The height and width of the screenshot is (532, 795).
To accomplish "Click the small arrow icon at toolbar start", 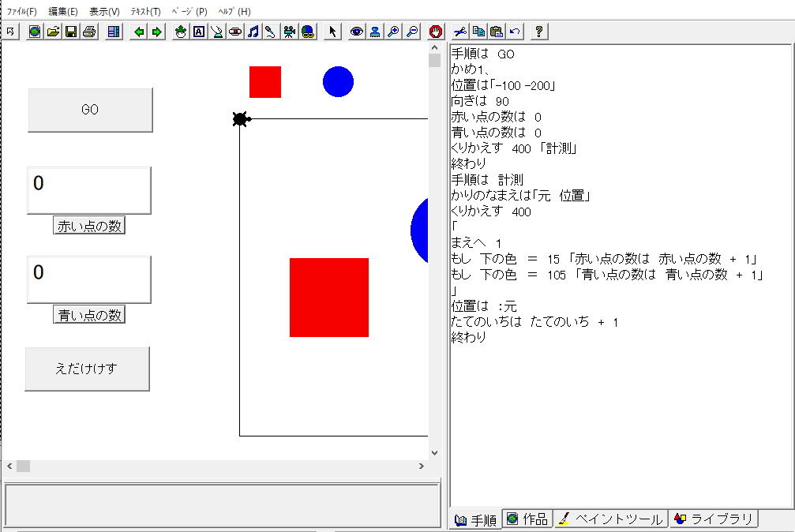I will (10, 32).
